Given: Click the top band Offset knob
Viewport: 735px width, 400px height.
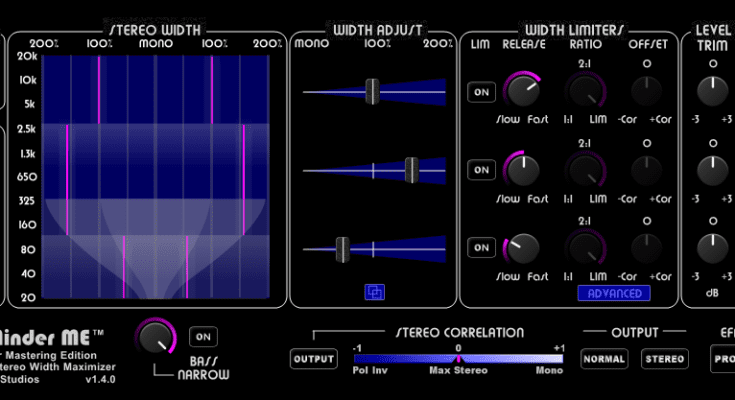Looking at the screenshot, I should [x=647, y=91].
